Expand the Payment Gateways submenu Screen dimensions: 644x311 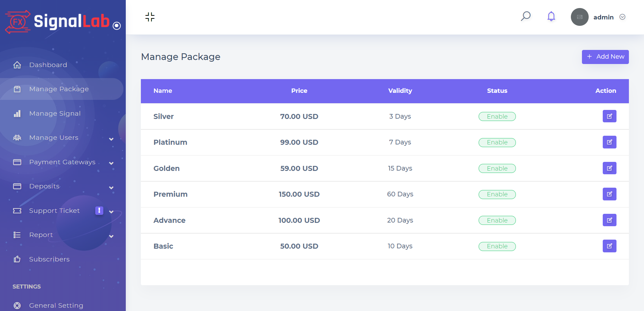pos(111,163)
